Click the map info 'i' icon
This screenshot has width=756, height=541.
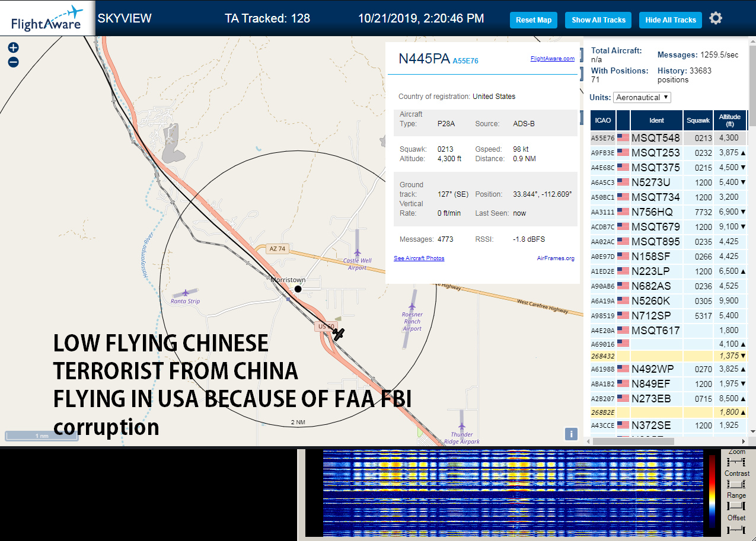click(571, 434)
